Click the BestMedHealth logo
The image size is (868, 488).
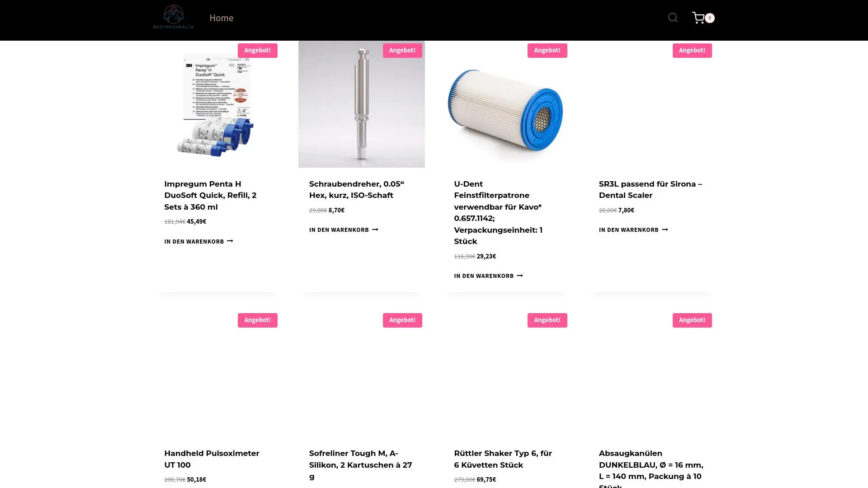coord(174,17)
